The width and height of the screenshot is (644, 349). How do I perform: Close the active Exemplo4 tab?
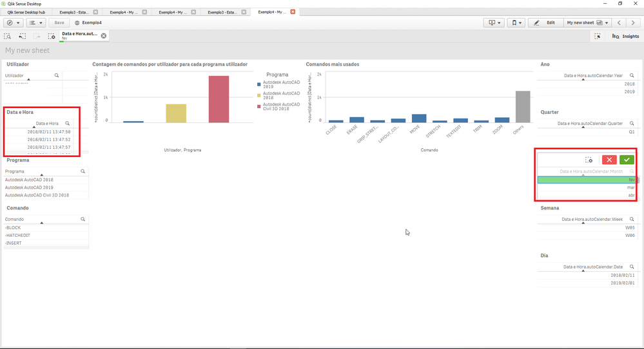[x=293, y=12]
